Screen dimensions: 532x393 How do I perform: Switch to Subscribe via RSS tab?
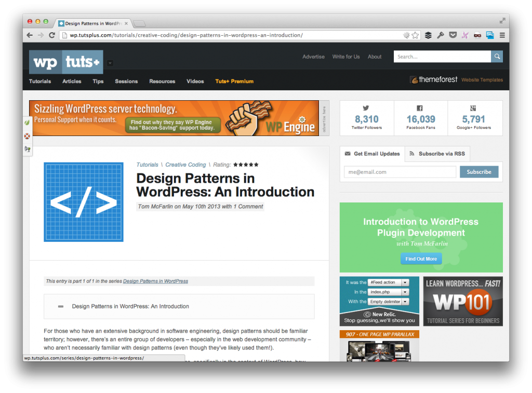tap(437, 154)
